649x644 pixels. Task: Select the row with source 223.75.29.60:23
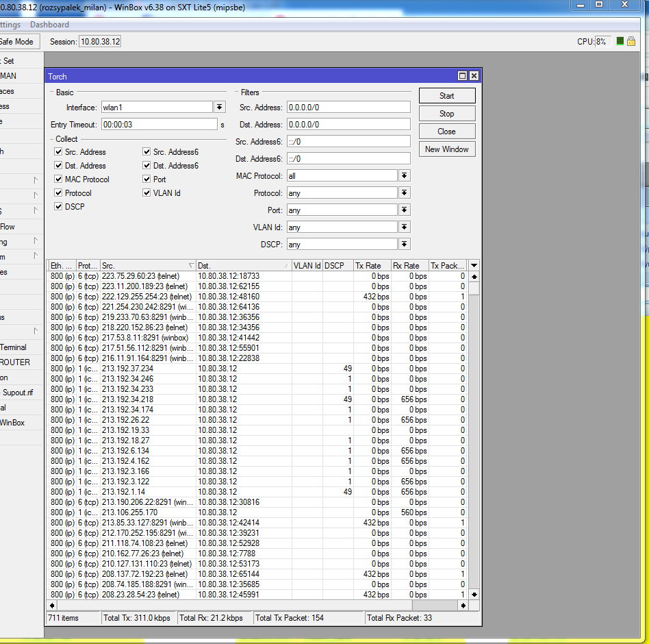[257, 276]
